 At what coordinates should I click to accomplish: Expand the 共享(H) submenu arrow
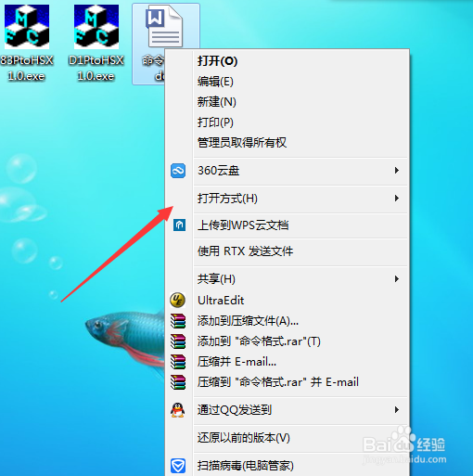pyautogui.click(x=397, y=279)
